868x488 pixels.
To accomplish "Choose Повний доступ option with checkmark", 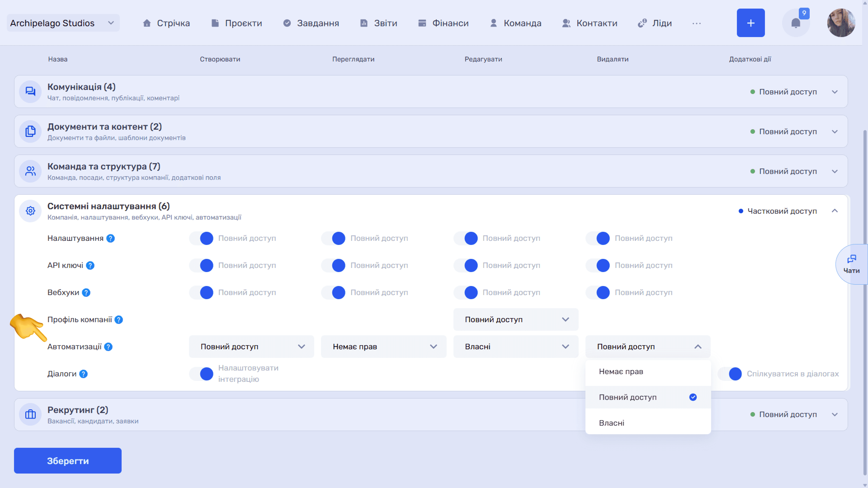I will pos(648,397).
